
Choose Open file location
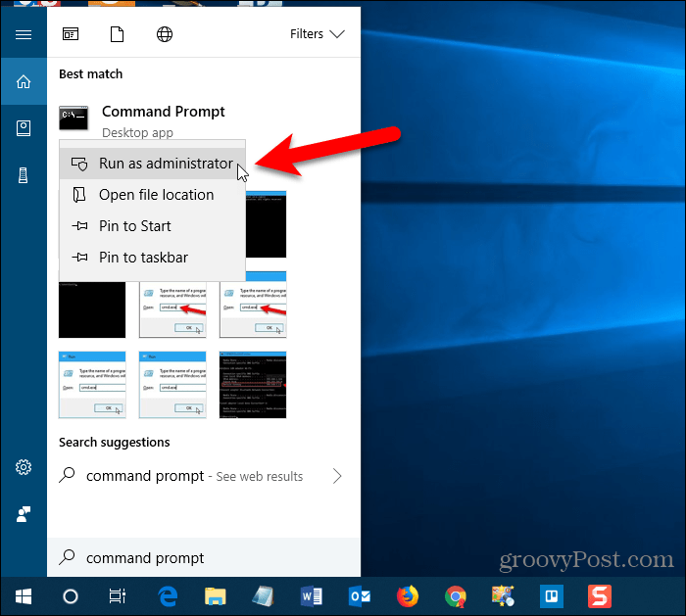pos(152,195)
